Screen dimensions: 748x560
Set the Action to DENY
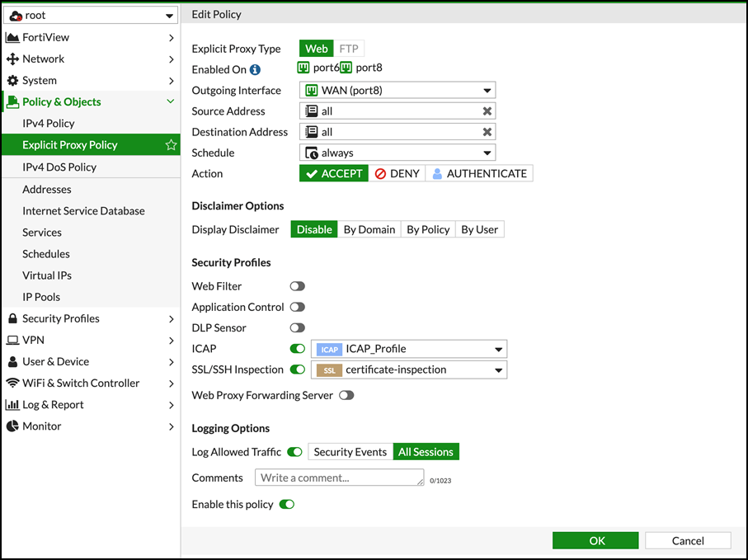(x=397, y=173)
